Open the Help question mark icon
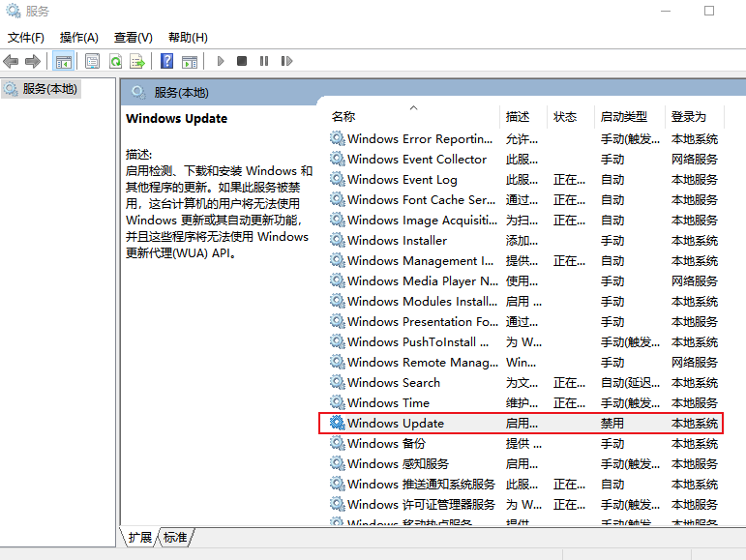The height and width of the screenshot is (560, 746). [x=166, y=61]
